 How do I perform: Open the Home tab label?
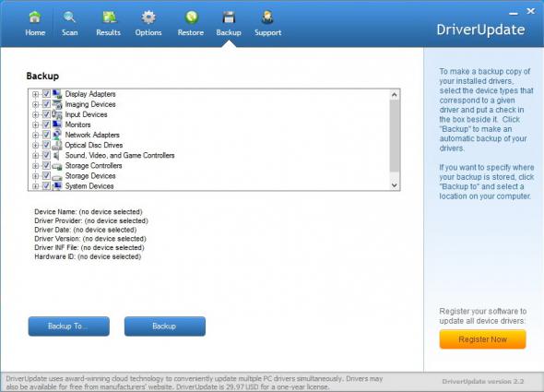tap(35, 32)
